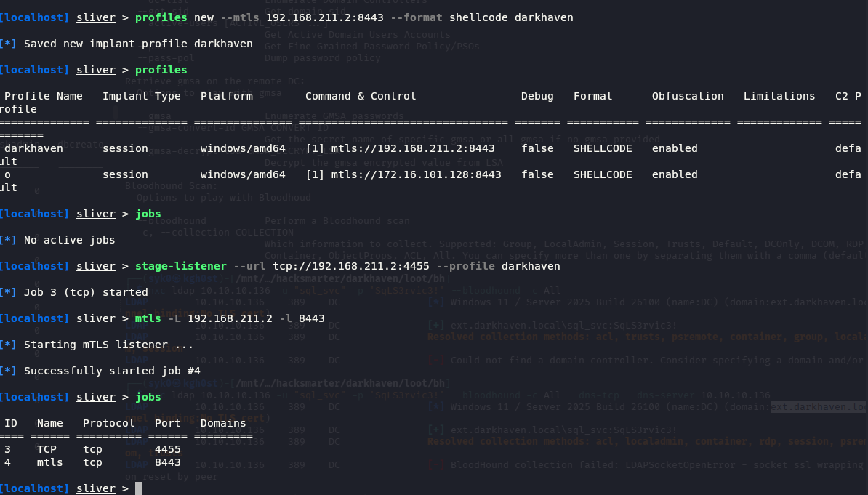The image size is (868, 495).
Task: Click 'Saved new implant profile darkhaven' message
Action: tap(138, 44)
